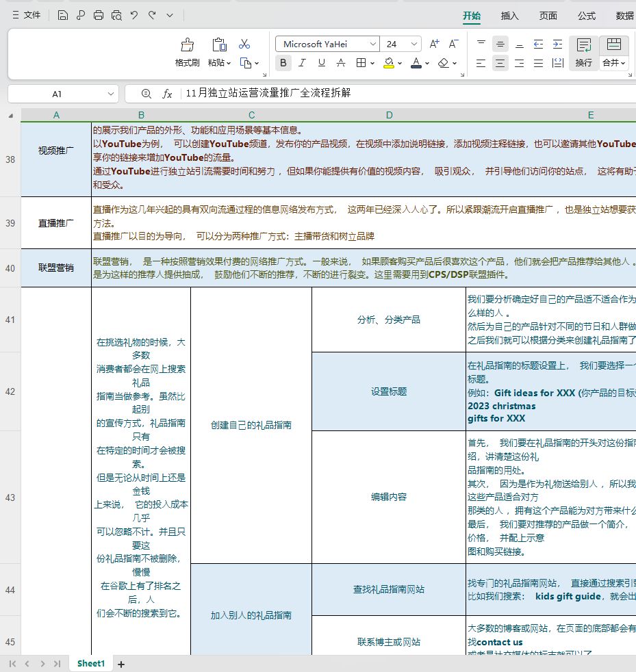Decrease font size with A- icon
The width and height of the screenshot is (636, 672).
tap(453, 44)
